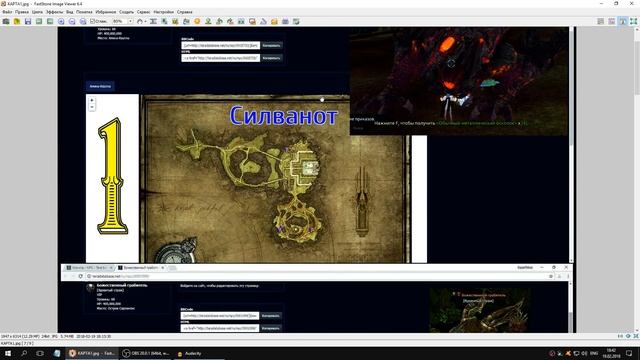Open the Цвета menu

[x=37, y=12]
